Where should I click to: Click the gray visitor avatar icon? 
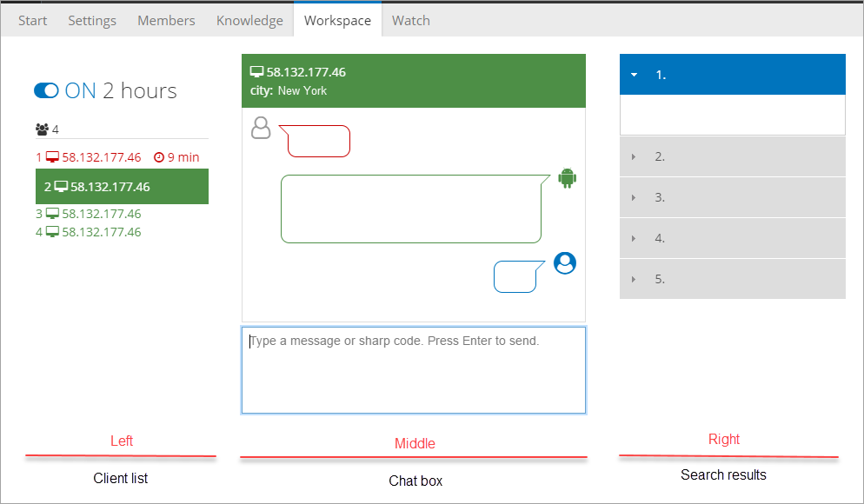click(x=261, y=128)
